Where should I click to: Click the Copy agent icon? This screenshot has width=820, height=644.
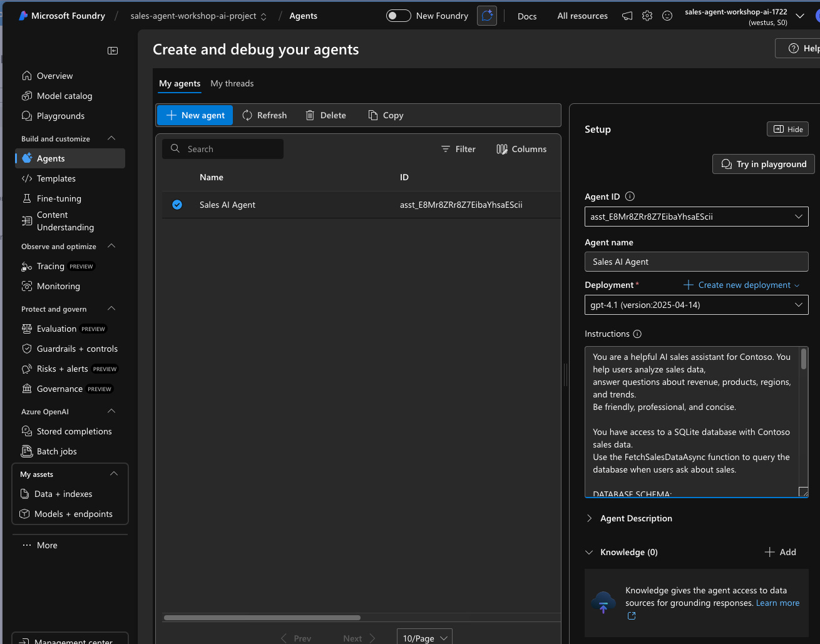click(373, 115)
